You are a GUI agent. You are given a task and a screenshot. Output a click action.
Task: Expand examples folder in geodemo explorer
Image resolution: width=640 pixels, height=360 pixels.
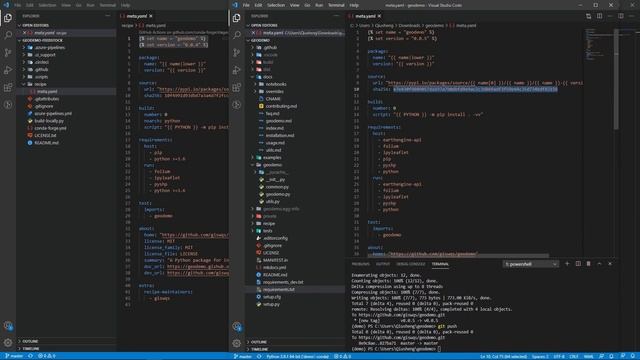pos(272,158)
